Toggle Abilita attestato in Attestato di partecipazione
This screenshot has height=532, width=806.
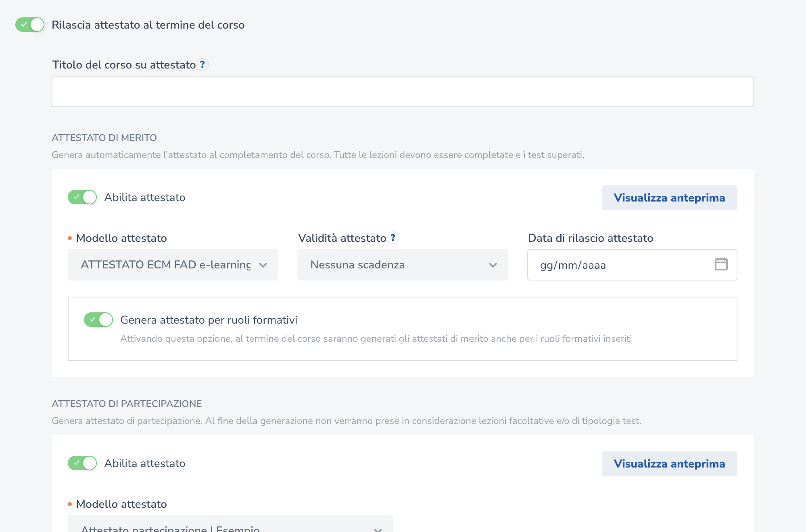[x=82, y=463]
